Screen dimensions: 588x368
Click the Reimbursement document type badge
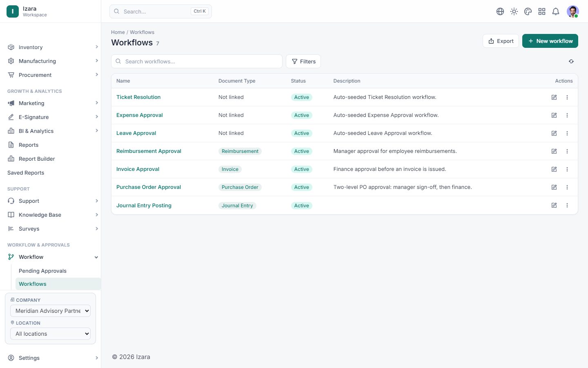pyautogui.click(x=240, y=151)
